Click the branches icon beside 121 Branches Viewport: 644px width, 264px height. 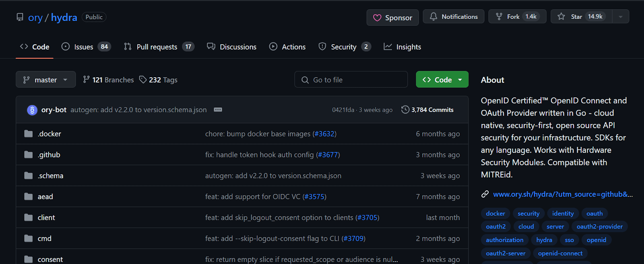pyautogui.click(x=86, y=80)
